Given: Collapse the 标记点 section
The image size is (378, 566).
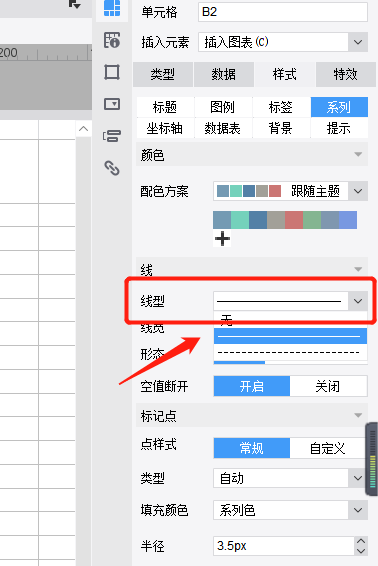Looking at the screenshot, I should [358, 415].
